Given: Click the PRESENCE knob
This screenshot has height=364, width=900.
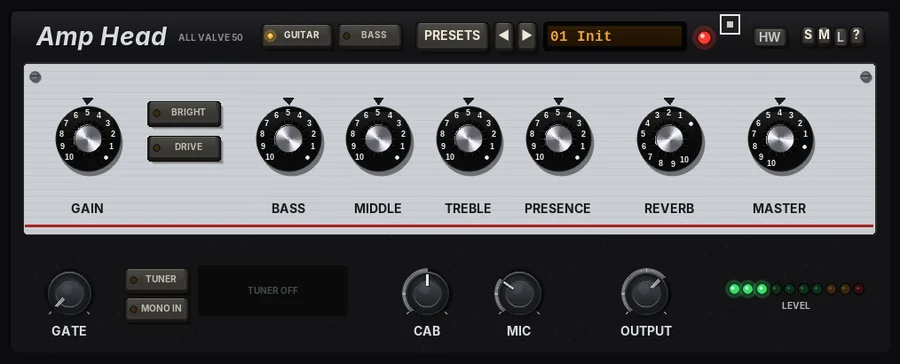Looking at the screenshot, I should pyautogui.click(x=558, y=139).
